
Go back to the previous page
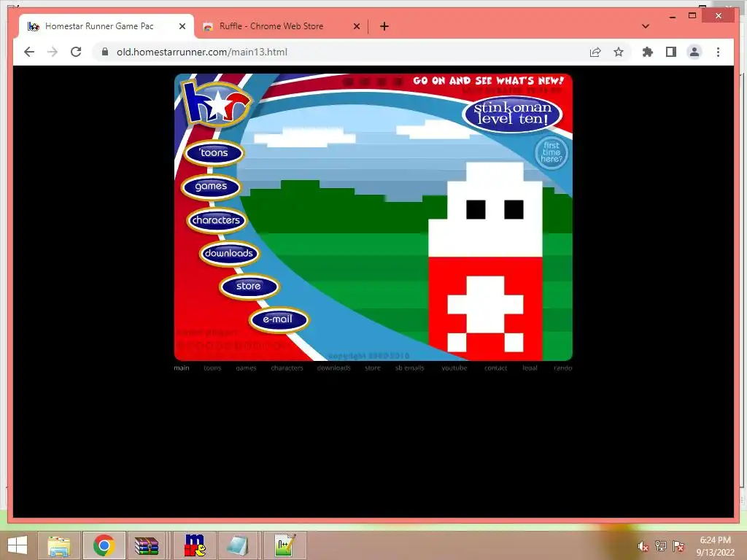29,52
